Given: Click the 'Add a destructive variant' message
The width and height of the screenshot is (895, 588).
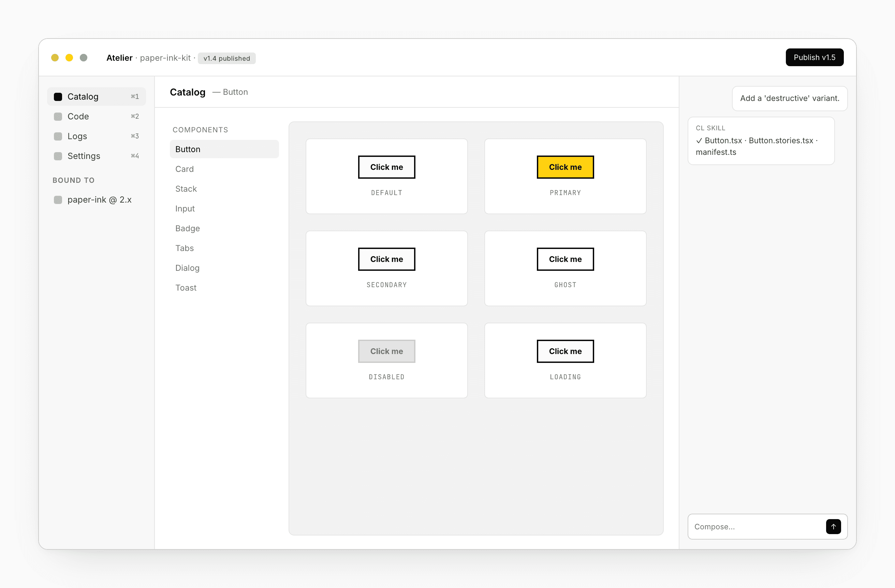Looking at the screenshot, I should (789, 99).
